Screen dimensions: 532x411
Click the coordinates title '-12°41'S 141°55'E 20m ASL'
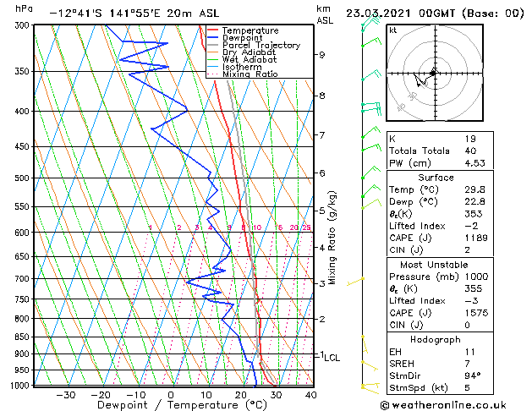134,14
